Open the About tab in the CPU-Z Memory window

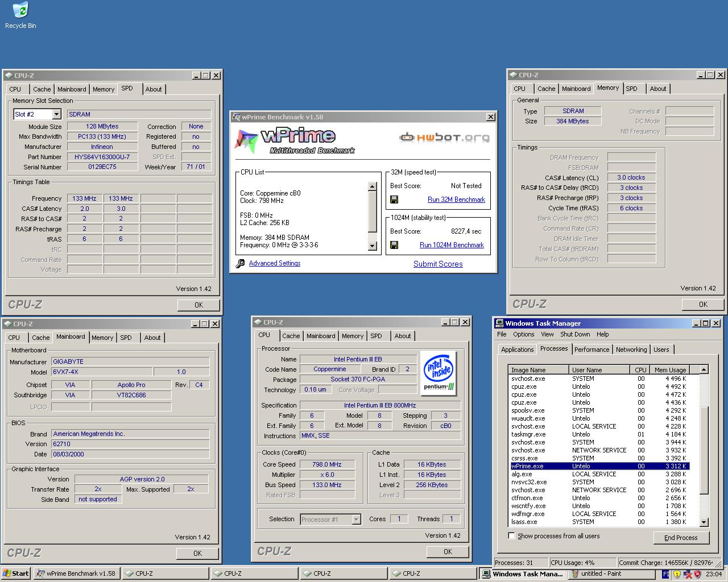(x=658, y=89)
